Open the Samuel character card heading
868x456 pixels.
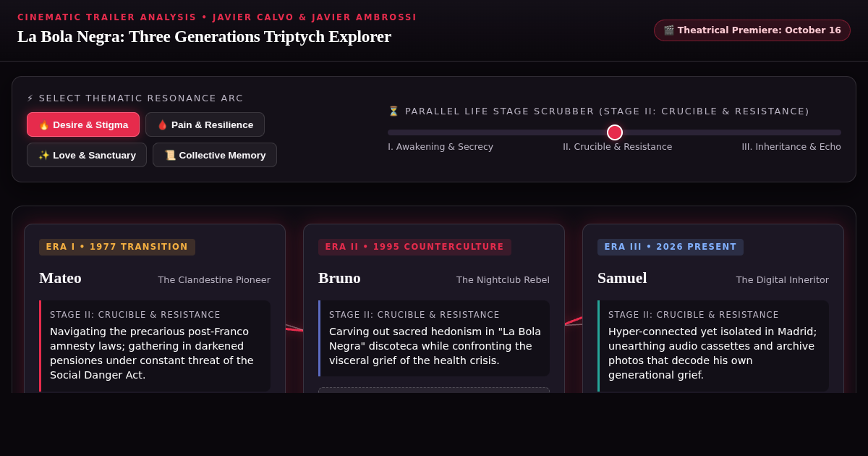[622, 278]
